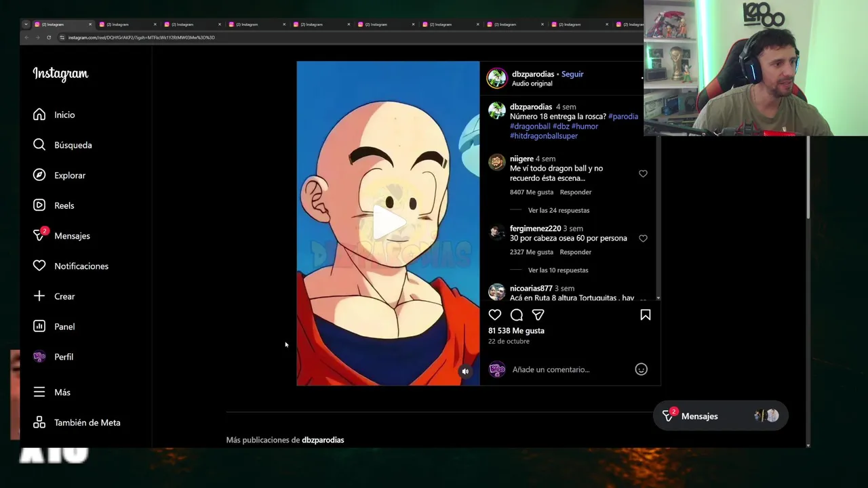Open the Instagram logo home link
This screenshot has width=868, height=488.
60,74
